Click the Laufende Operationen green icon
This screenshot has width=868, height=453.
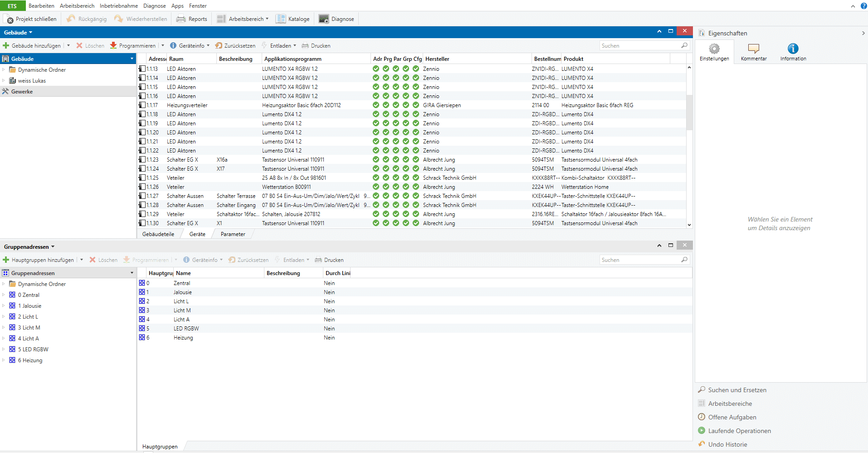[702, 431]
